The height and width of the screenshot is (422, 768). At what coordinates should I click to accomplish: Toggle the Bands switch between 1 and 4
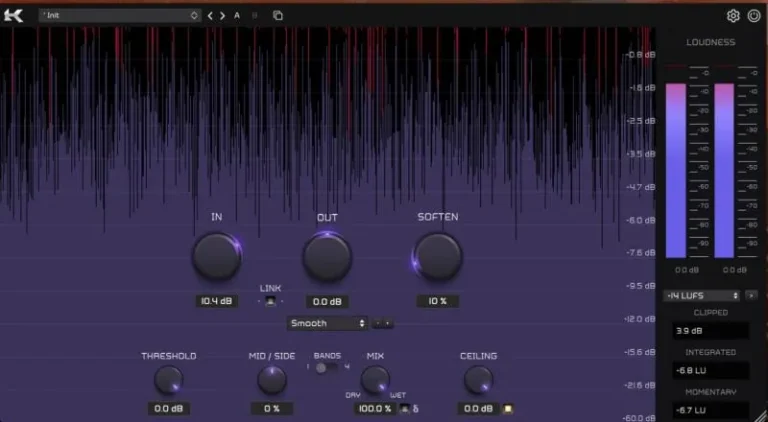click(x=321, y=368)
